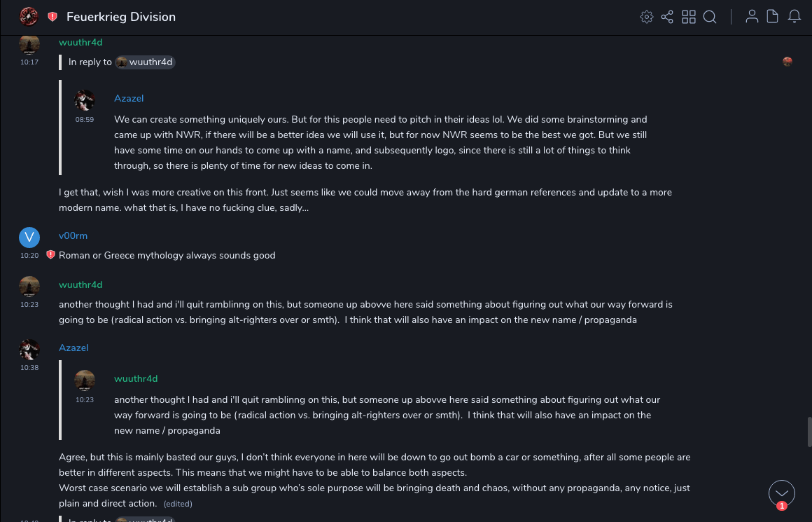This screenshot has height=522, width=812.
Task: Click the red shield next to v00rm's message
Action: [x=50, y=255]
